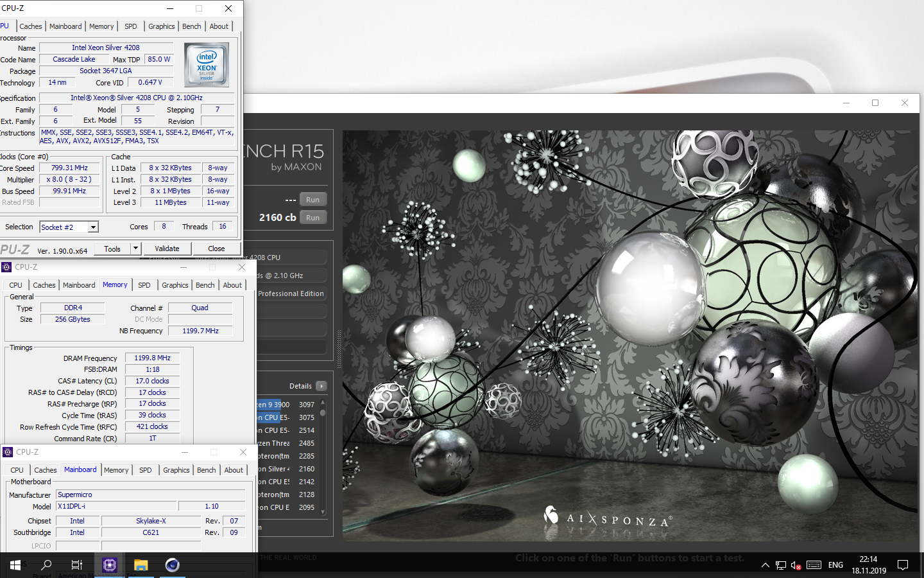Select Bench tab in the Memory CPU-Z window
The image size is (924, 578).
205,285
